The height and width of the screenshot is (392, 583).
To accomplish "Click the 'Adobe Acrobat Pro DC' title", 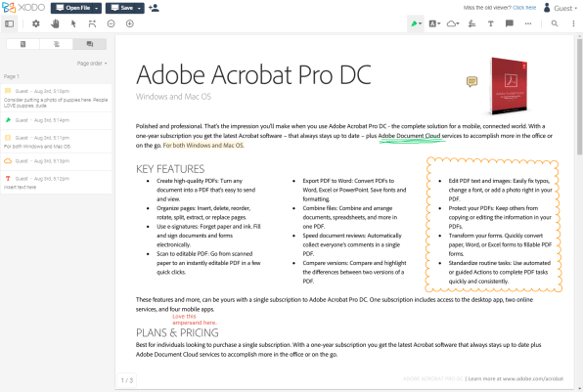I will point(253,74).
